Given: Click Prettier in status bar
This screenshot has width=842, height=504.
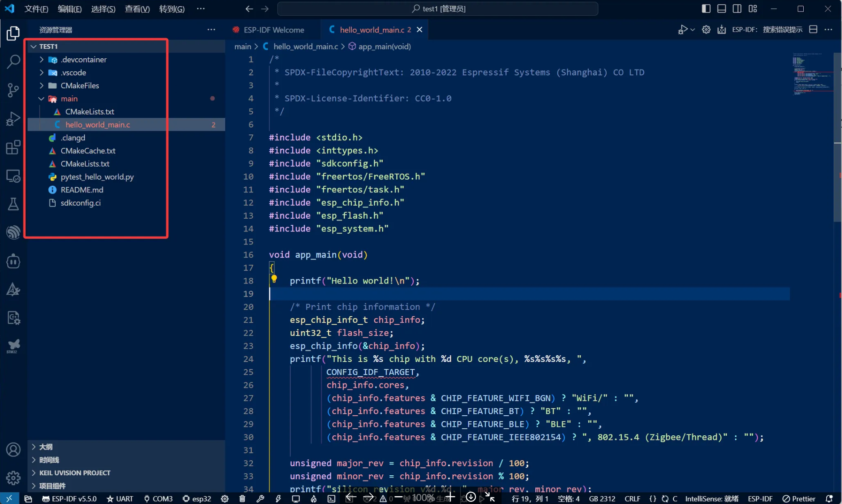Looking at the screenshot, I should click(x=799, y=499).
